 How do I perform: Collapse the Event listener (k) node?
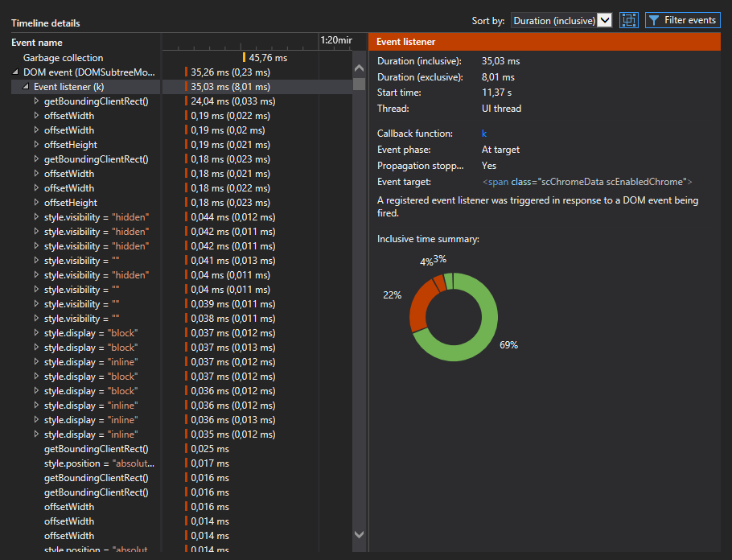pos(26,86)
